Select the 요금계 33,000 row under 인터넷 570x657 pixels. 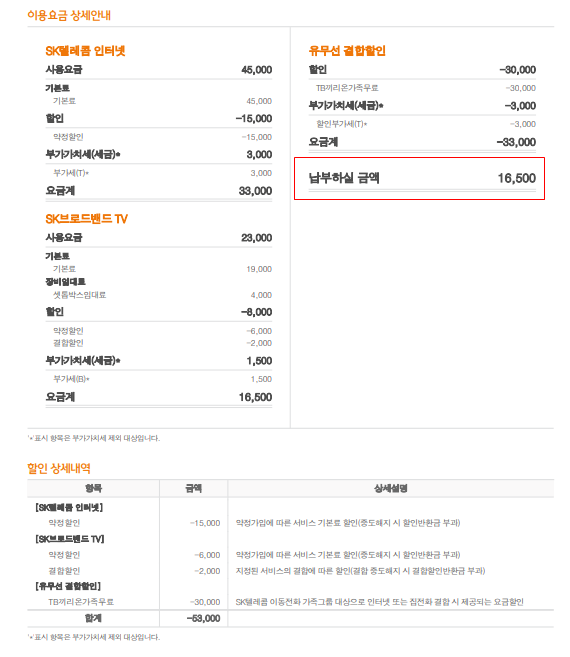tap(159, 191)
